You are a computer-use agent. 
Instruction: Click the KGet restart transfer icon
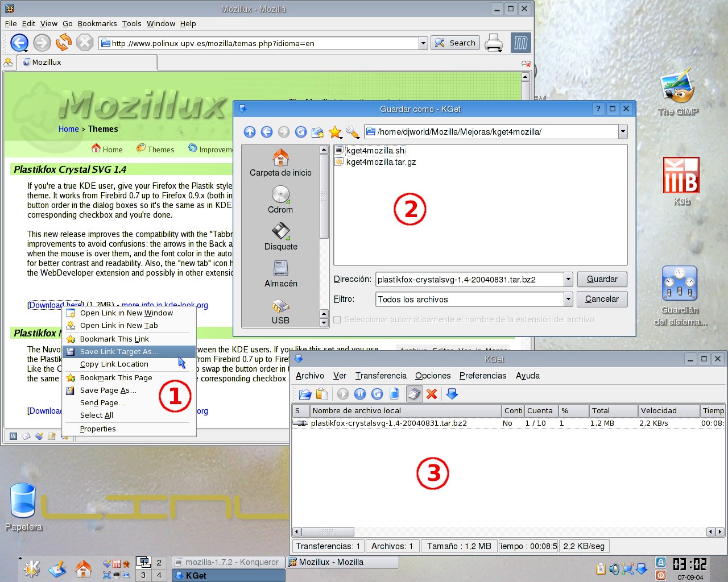point(377,394)
